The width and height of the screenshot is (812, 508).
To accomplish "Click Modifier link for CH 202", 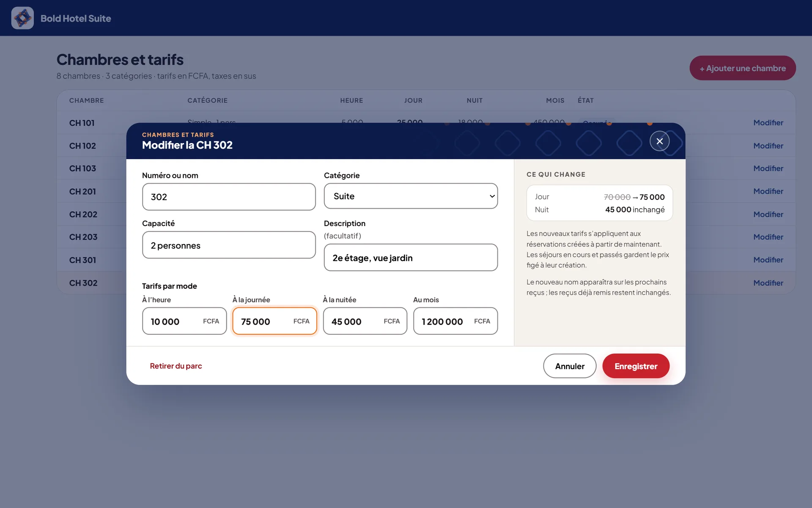I will [x=768, y=214].
